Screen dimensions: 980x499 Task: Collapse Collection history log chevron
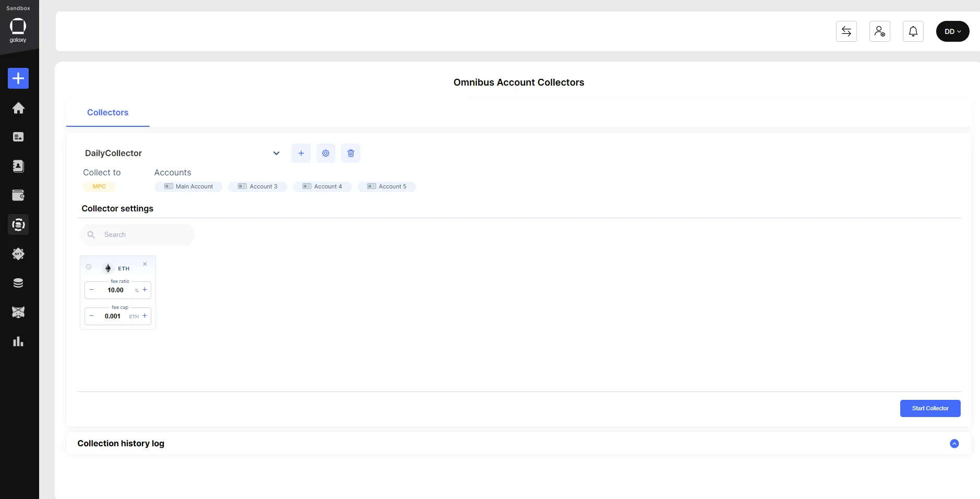point(954,444)
